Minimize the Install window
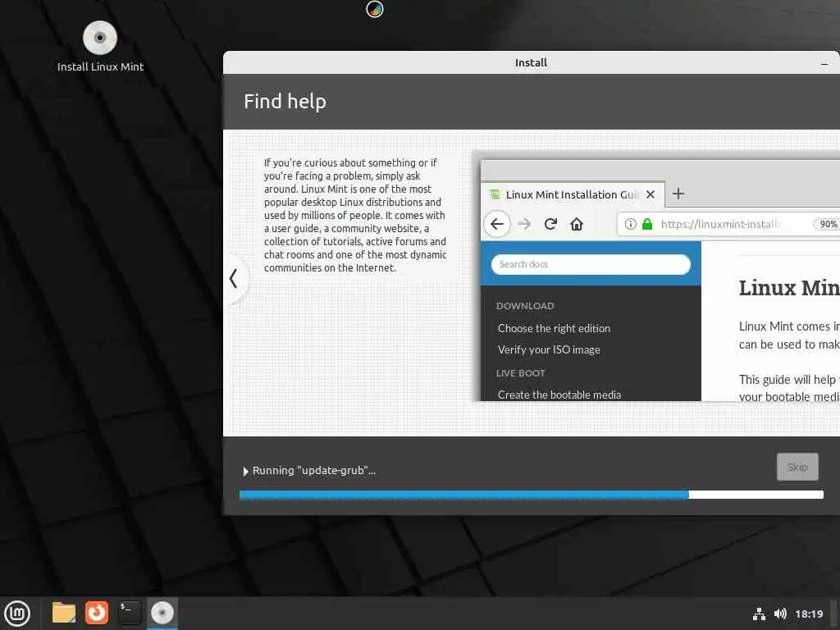Screen dimensions: 840x630 click(824, 63)
